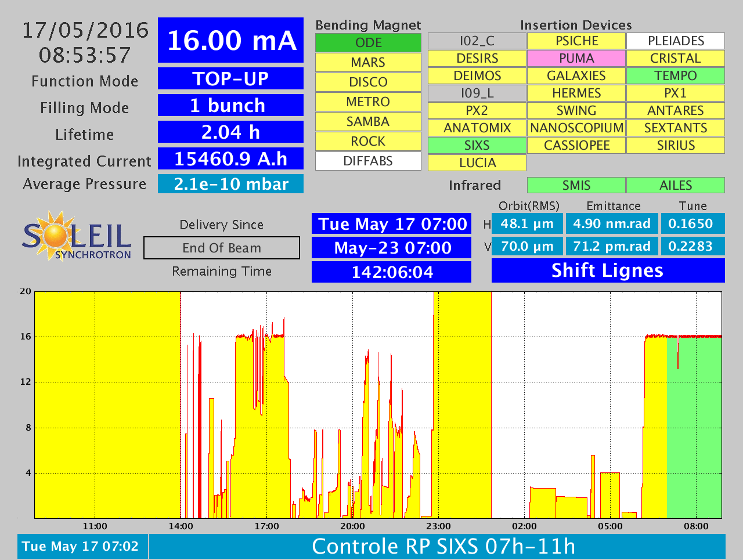Select the ODE bending magnet beamline

click(368, 43)
